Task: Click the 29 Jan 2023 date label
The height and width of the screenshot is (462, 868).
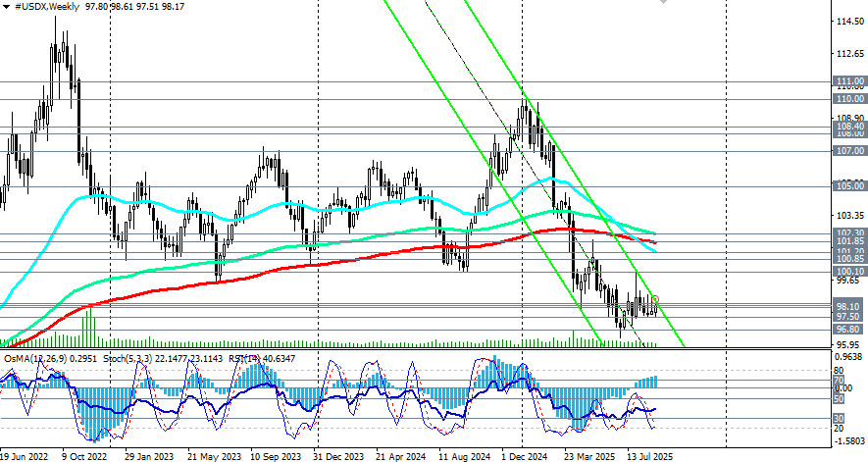Action: point(149,456)
